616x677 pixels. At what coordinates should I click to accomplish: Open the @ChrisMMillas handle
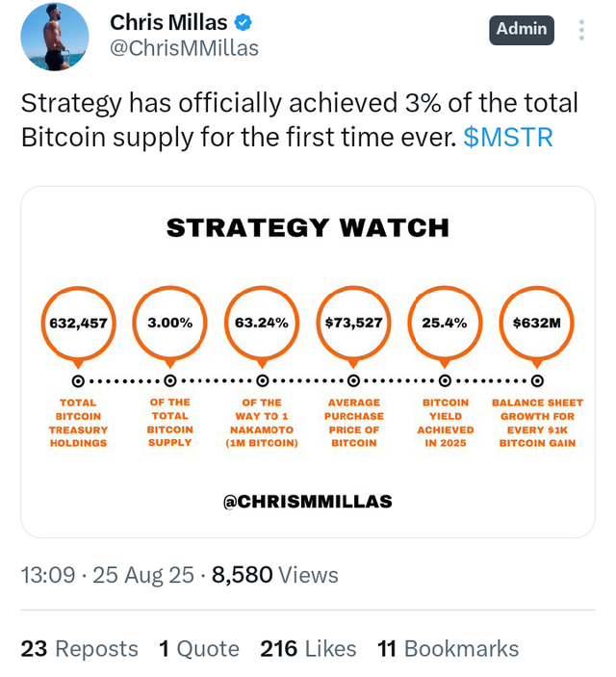point(185,48)
